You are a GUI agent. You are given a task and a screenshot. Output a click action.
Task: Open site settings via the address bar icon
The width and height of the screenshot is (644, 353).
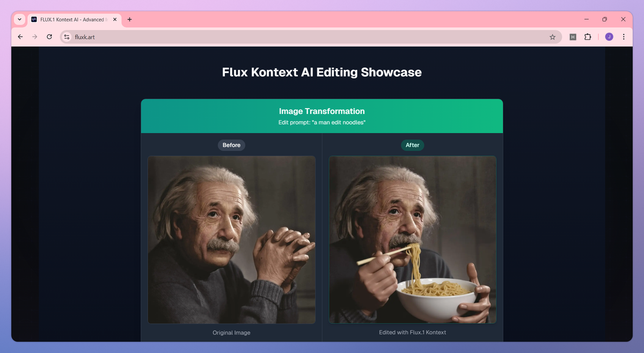tap(67, 37)
